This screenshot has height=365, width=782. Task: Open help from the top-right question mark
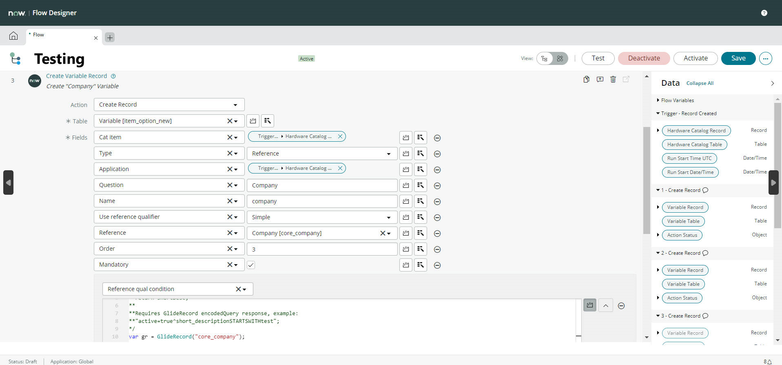(x=764, y=13)
